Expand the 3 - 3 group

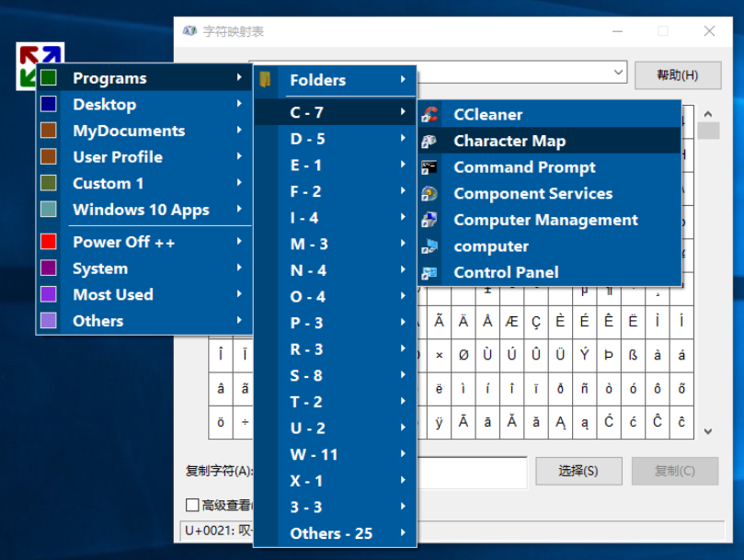tap(335, 507)
